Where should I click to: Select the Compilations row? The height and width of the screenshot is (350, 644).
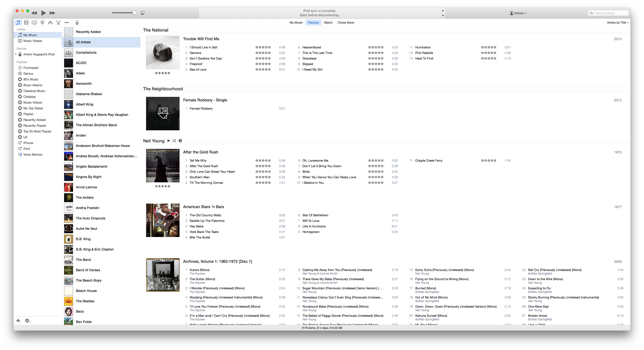click(101, 53)
